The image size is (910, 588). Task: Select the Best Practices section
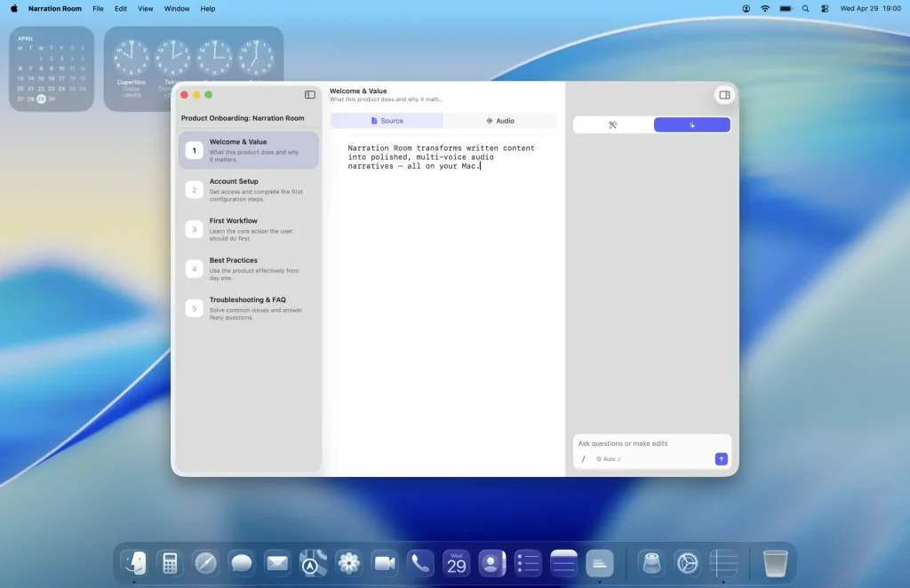(x=249, y=268)
